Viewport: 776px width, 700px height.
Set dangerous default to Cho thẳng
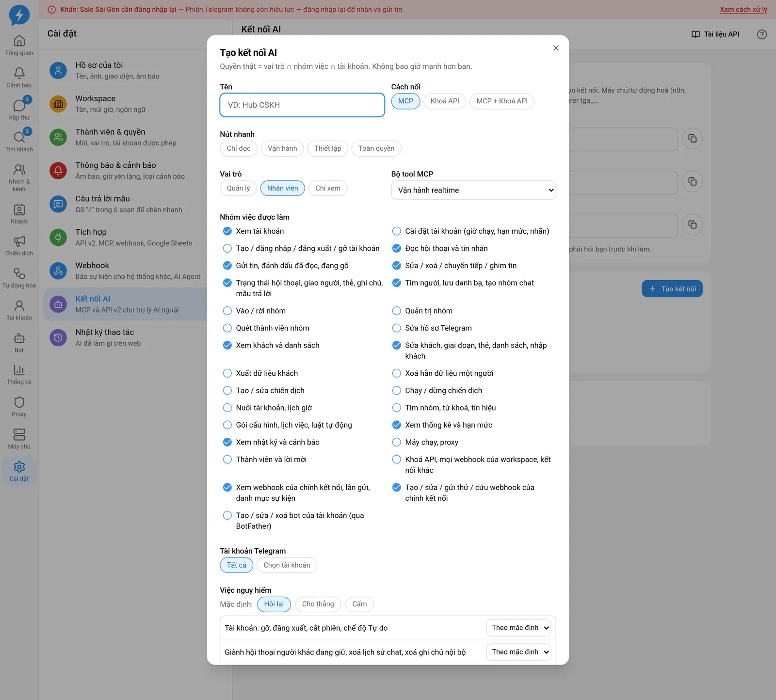[x=318, y=604]
